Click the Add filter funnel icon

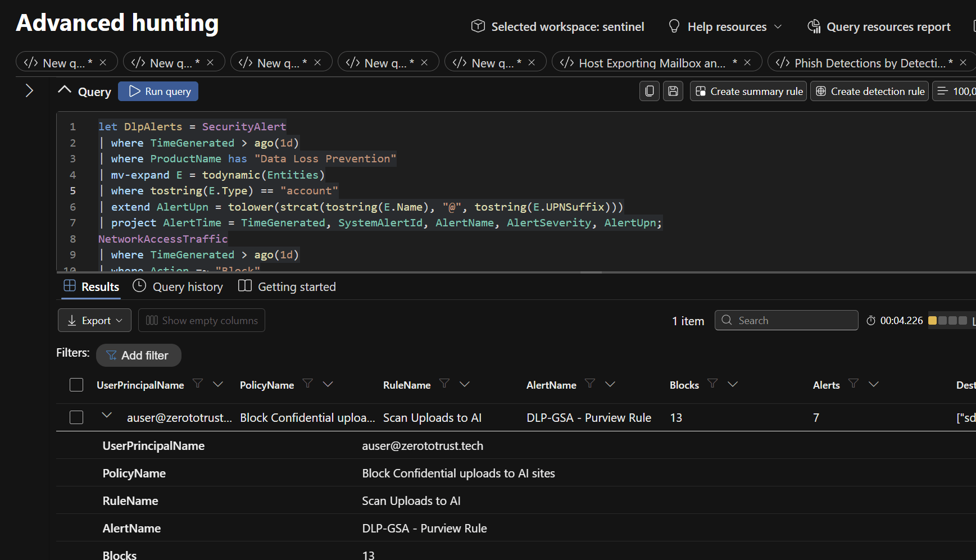click(111, 355)
